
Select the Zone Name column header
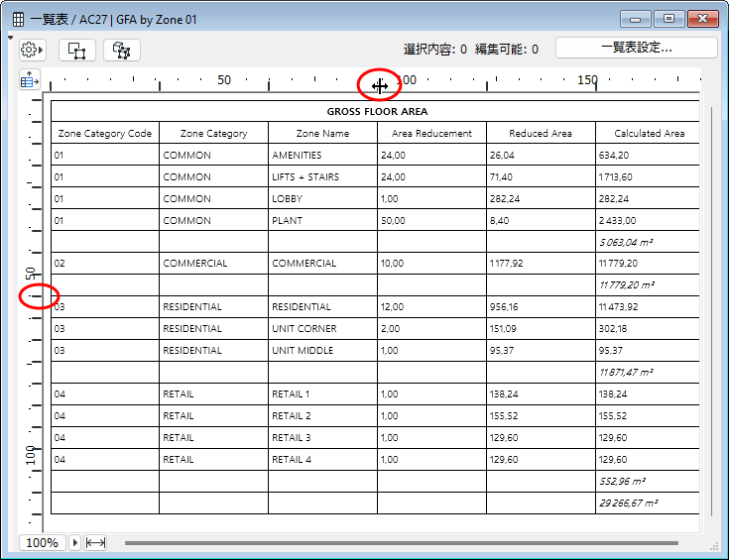[x=322, y=133]
